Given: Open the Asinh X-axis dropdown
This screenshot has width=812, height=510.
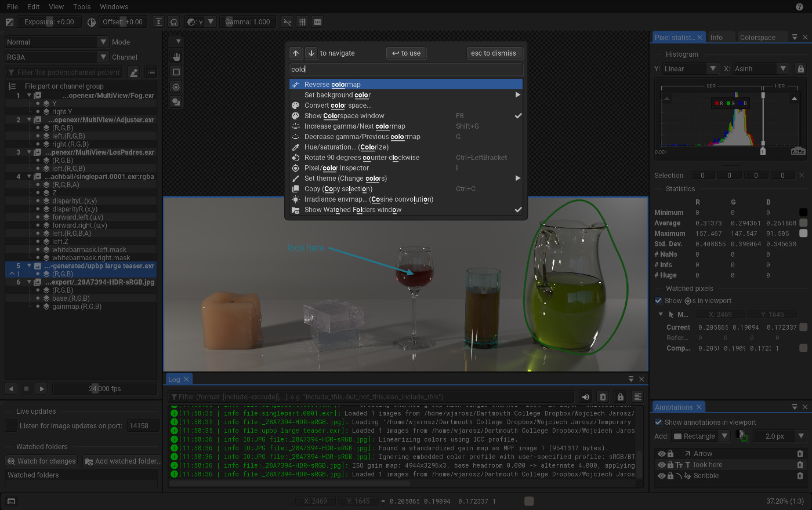Looking at the screenshot, I should point(760,69).
